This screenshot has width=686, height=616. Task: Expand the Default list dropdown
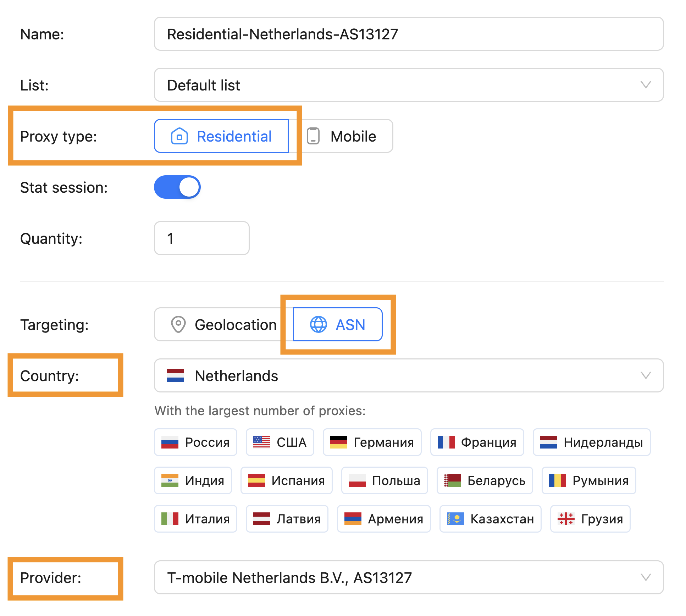(409, 85)
